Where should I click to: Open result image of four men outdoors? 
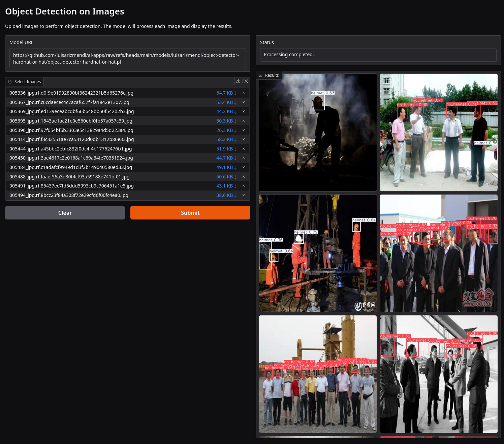(439, 132)
